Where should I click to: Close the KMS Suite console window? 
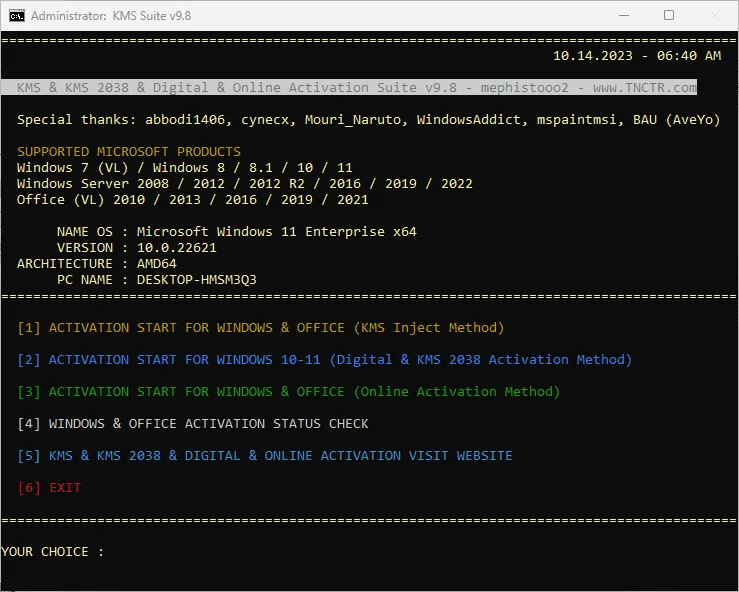(714, 16)
